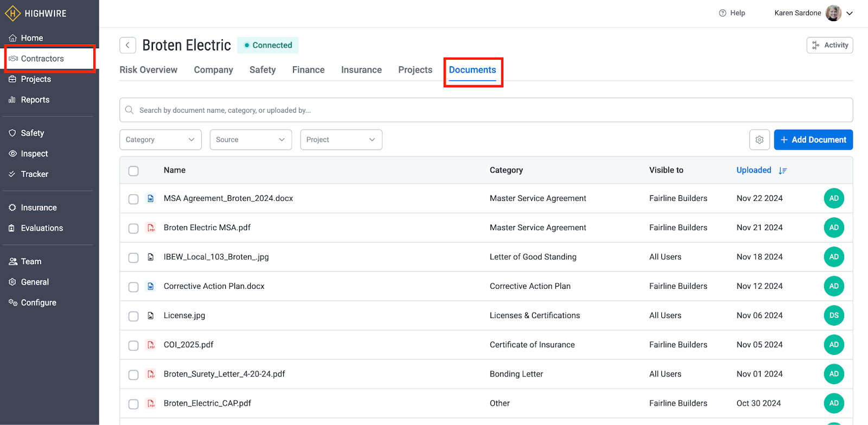Click PDF icon of Broten_Electric_CAP.pdf
Image resolution: width=868 pixels, height=425 pixels.
tap(151, 404)
